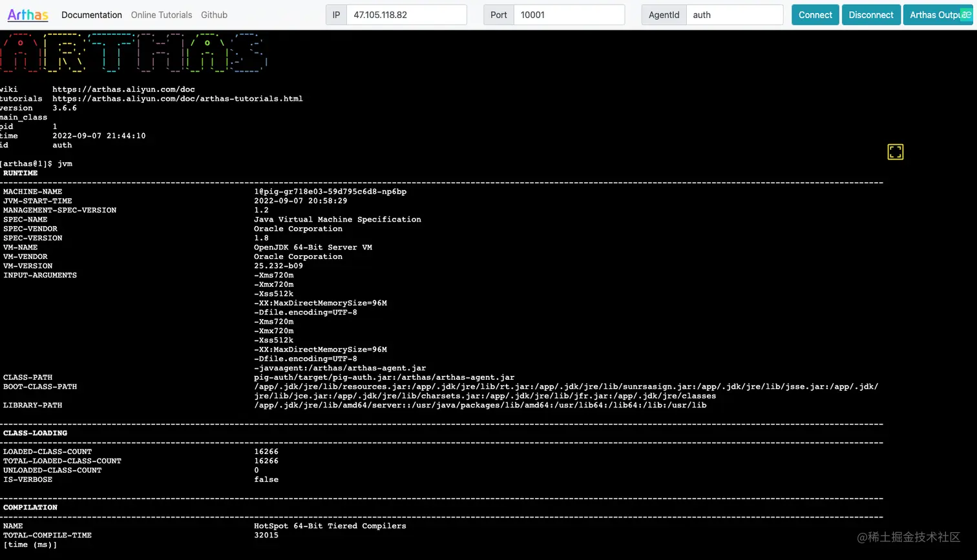
Task: Click VM-VENDOR value Oracle Corporation
Action: [298, 256]
